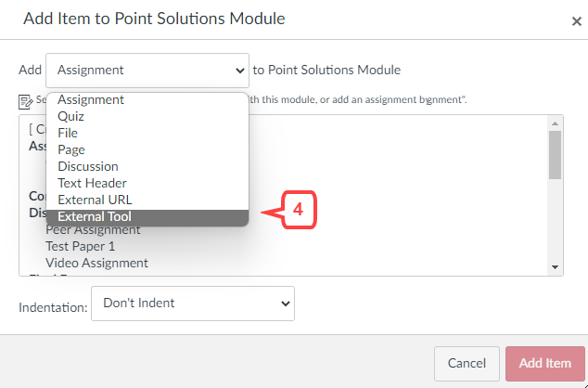Image resolution: width=588 pixels, height=388 pixels.
Task: Cancel adding the module item
Action: pos(467,363)
